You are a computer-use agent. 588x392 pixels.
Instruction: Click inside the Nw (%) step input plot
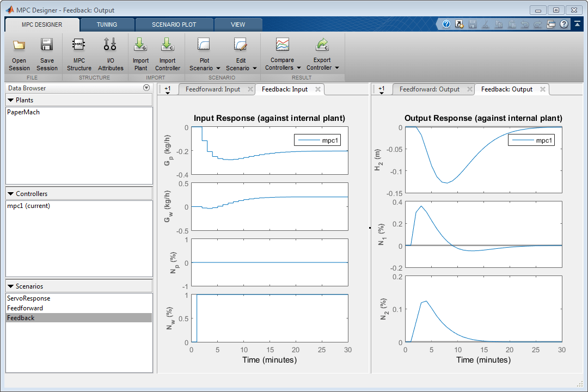click(269, 318)
